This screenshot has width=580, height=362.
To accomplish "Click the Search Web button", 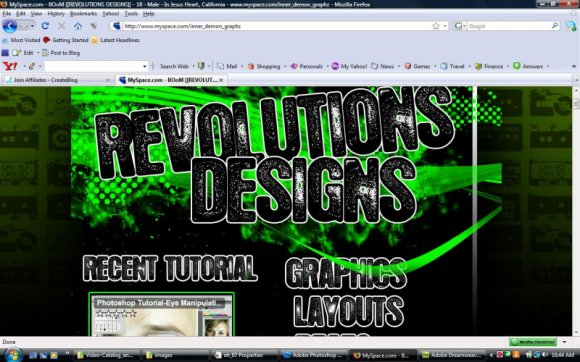I will coord(174,66).
